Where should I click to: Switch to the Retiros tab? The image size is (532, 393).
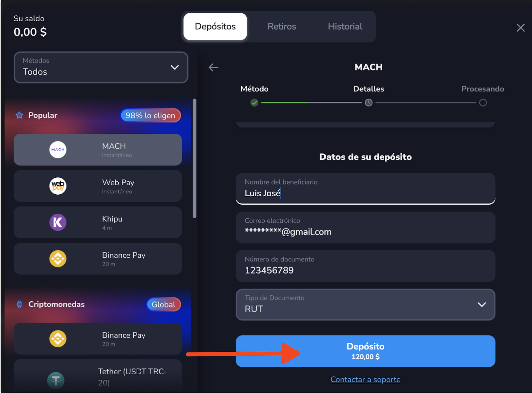[282, 27]
